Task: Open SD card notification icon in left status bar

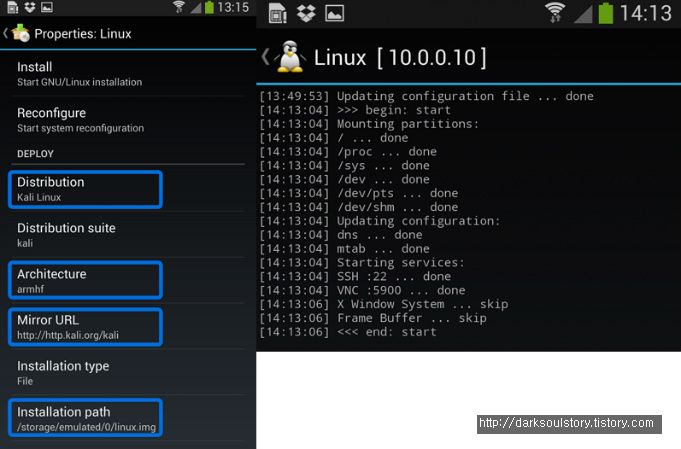Action: click(x=13, y=7)
